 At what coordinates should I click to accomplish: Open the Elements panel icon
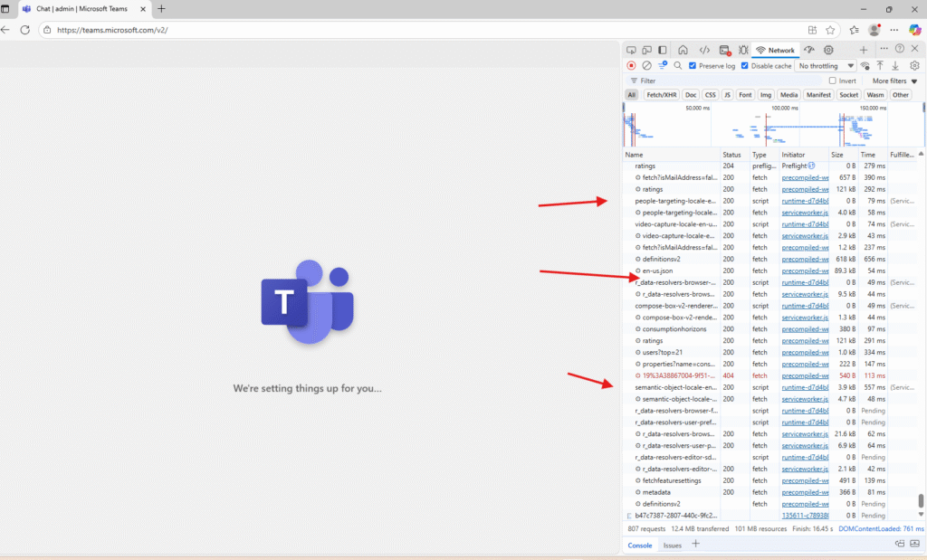[x=704, y=50]
